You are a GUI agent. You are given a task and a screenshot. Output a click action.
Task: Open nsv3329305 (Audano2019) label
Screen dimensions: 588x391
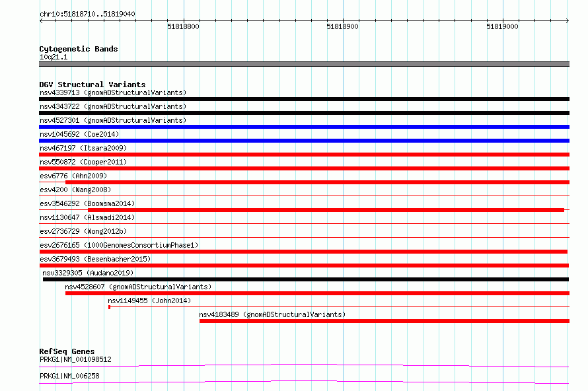(x=88, y=273)
